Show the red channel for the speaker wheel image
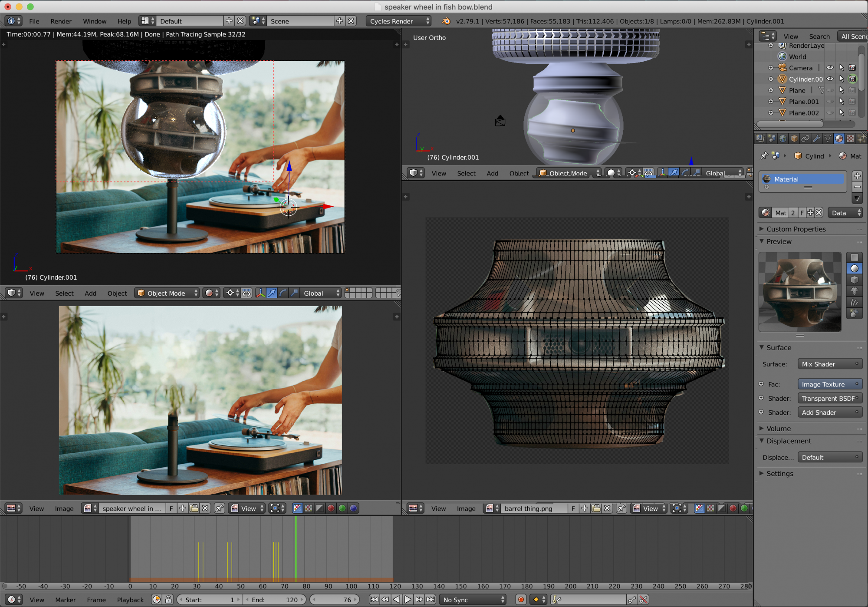 pyautogui.click(x=331, y=508)
